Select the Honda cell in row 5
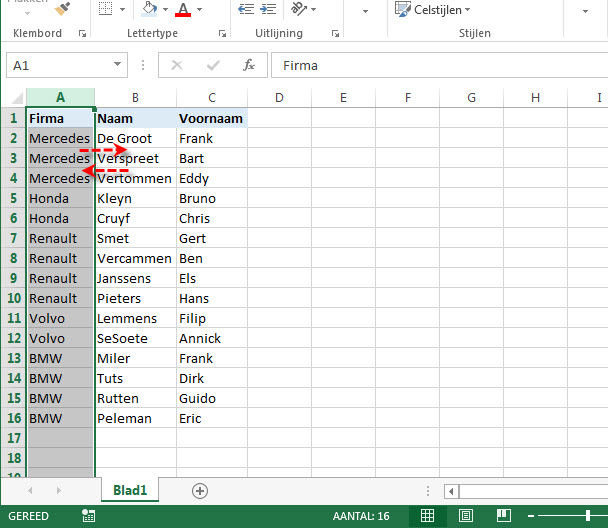This screenshot has width=608, height=528. coord(60,198)
